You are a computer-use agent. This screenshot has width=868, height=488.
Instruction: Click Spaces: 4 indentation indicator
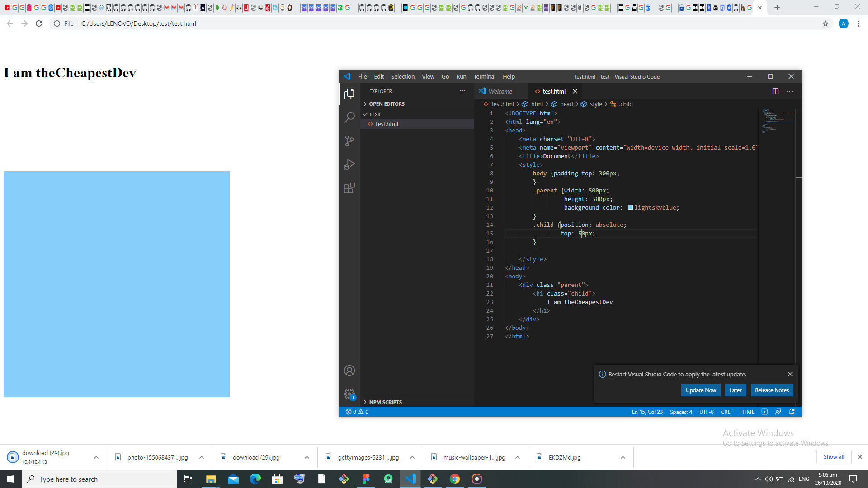pyautogui.click(x=681, y=412)
